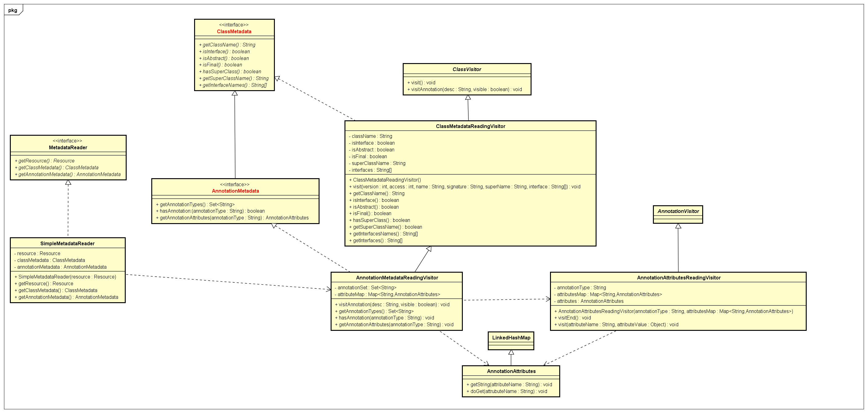
Task: Select the ClassVisitor class header
Action: (x=467, y=69)
